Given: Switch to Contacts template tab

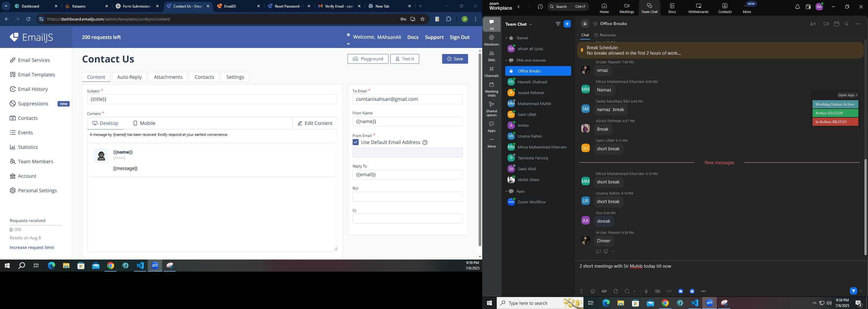Looking at the screenshot, I should coord(204,77).
